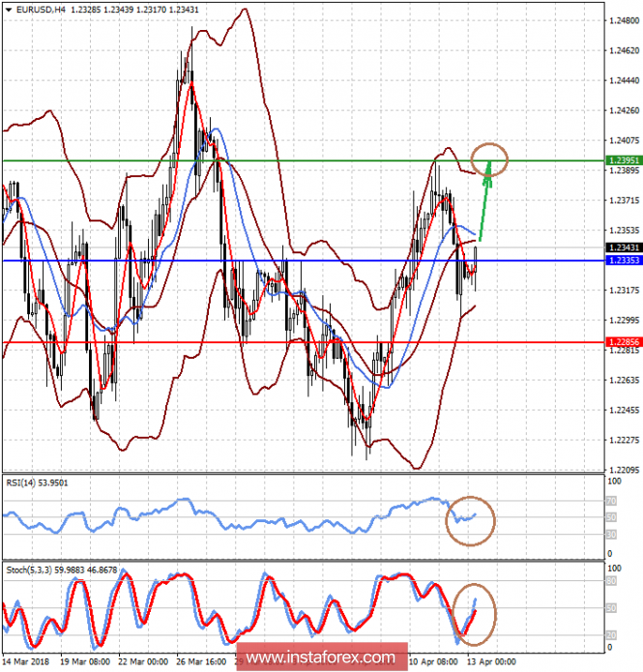This screenshot has width=643, height=672.
Task: Select the green horizontal line at 1.23951
Action: pos(303,161)
